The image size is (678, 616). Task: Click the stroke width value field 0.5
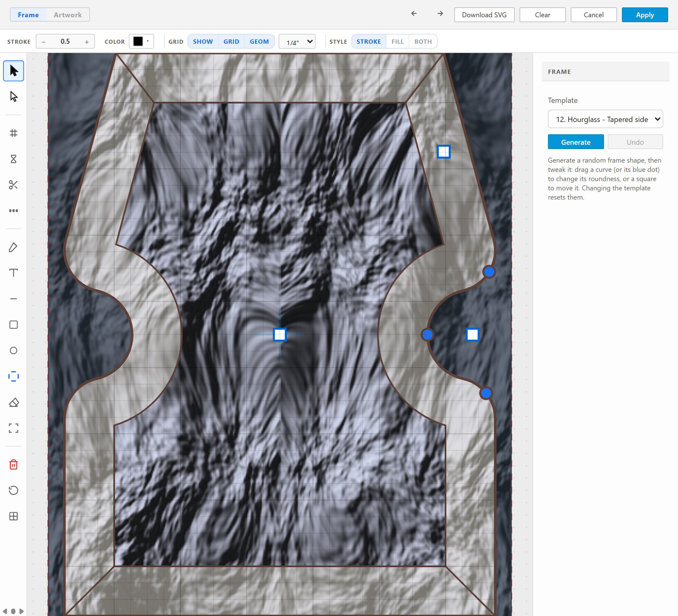click(x=65, y=41)
